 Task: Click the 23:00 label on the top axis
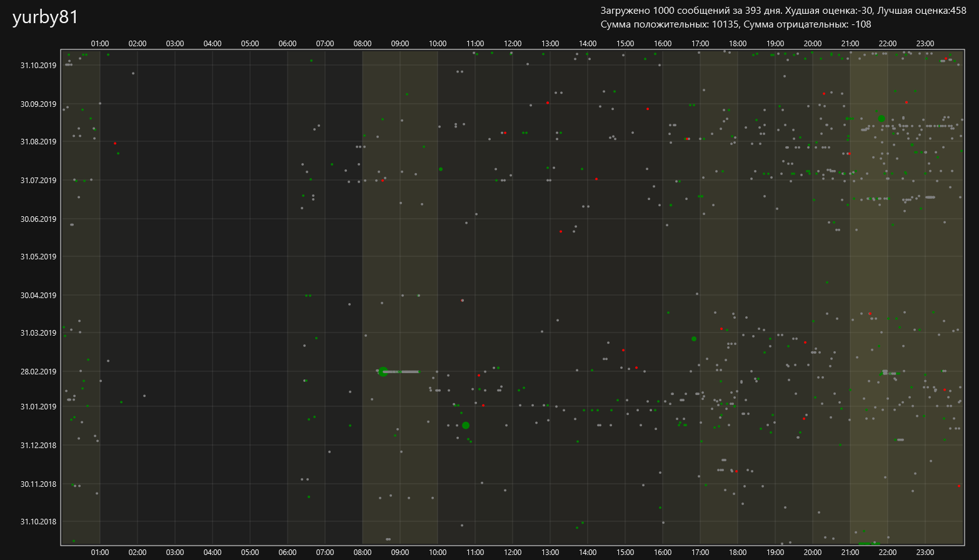click(925, 44)
